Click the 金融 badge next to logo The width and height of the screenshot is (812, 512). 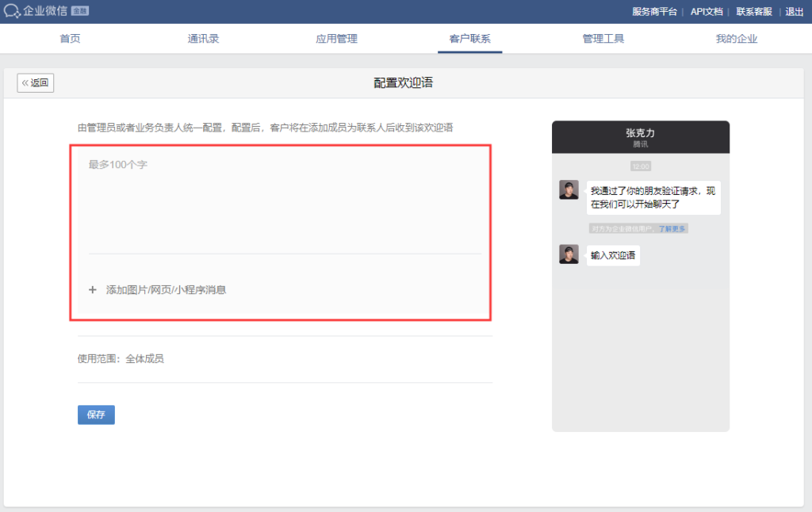tap(80, 11)
